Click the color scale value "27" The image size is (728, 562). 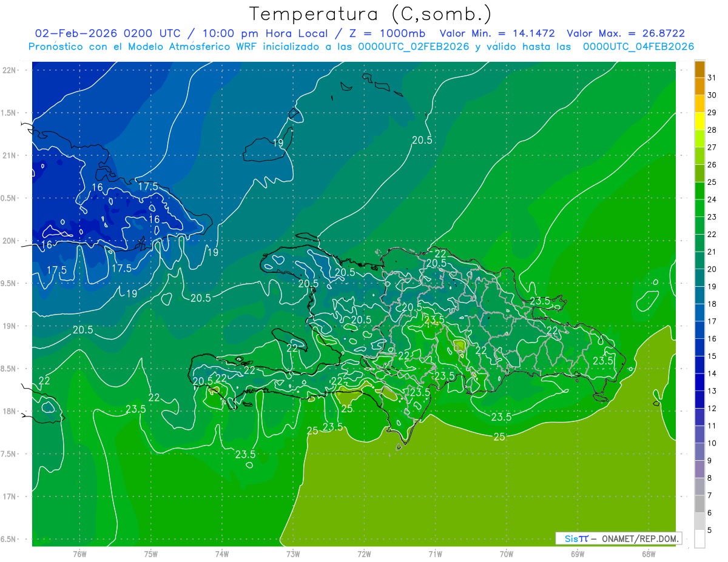(712, 147)
